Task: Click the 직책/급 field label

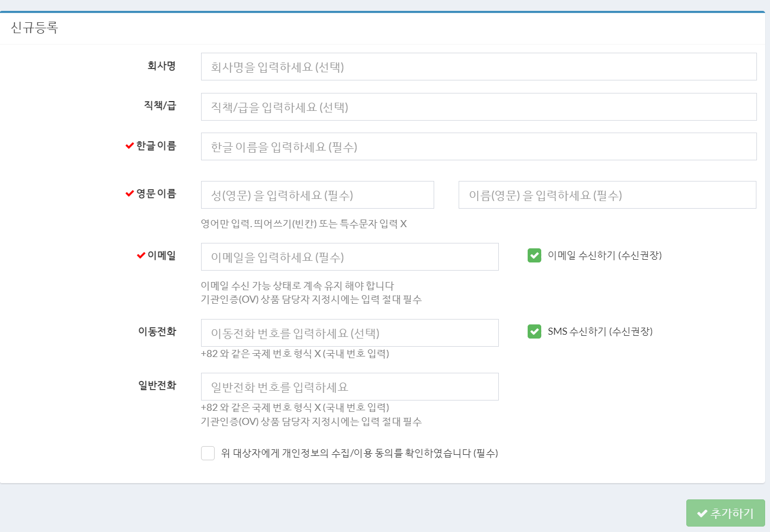Action: (160, 105)
